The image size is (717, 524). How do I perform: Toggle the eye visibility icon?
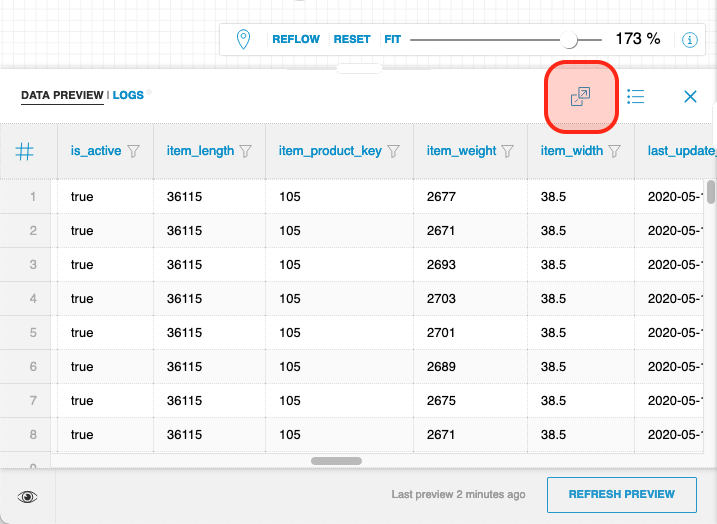(x=27, y=497)
